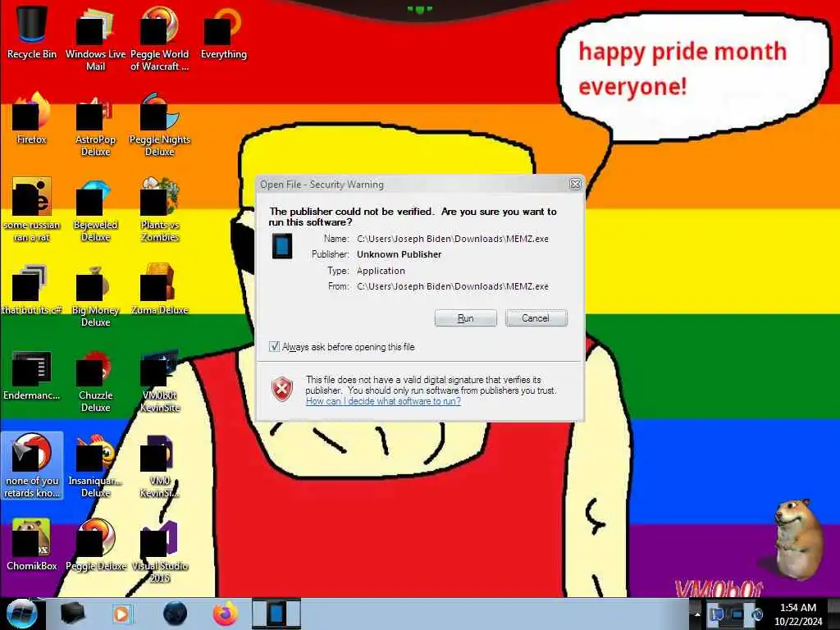Select the VM0 KevinSi... desktop icon
The height and width of the screenshot is (630, 840).
point(160,466)
